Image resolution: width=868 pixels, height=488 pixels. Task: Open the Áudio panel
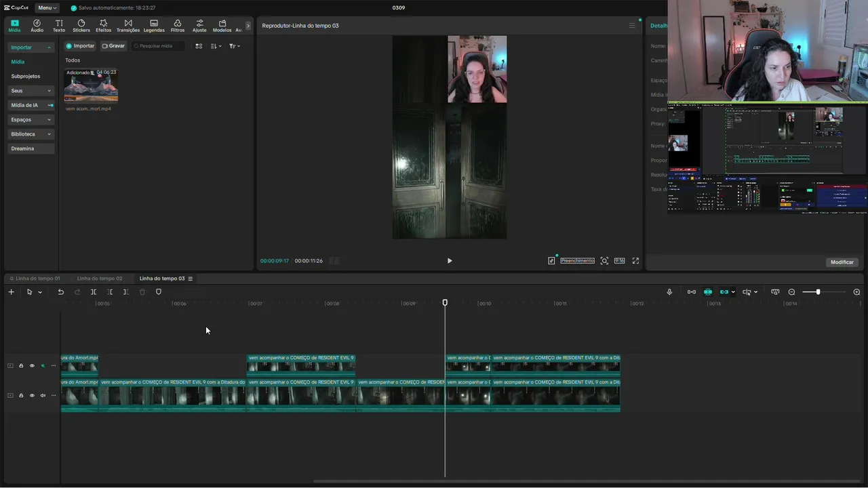coord(37,26)
